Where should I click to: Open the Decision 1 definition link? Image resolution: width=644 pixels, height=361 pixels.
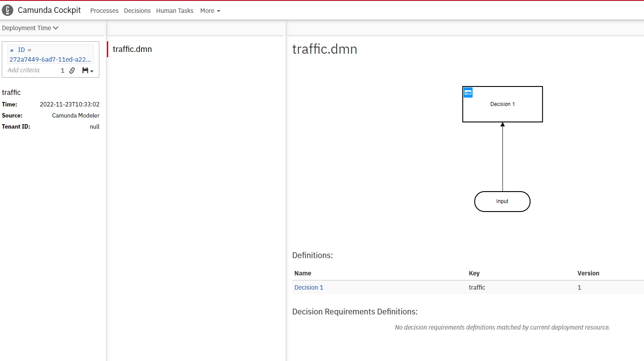coord(309,287)
